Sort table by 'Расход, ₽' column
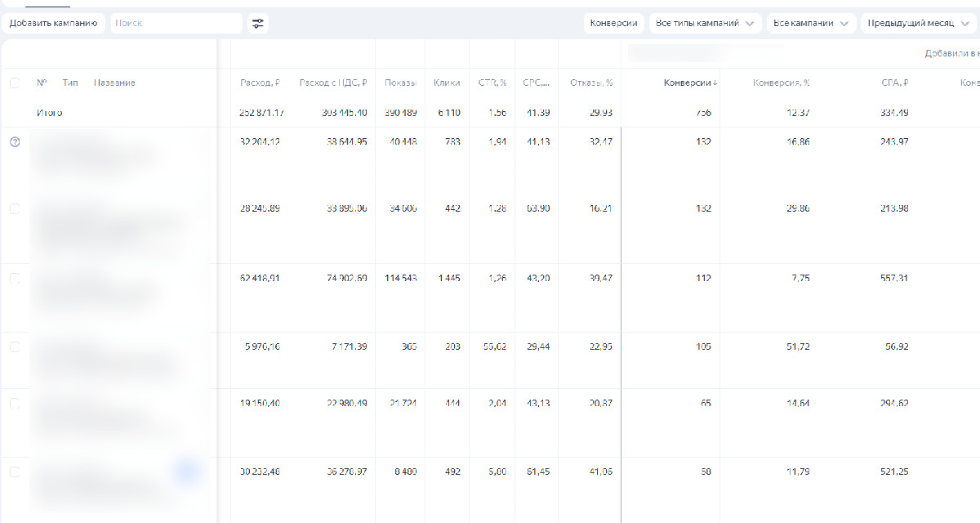 tap(260, 83)
